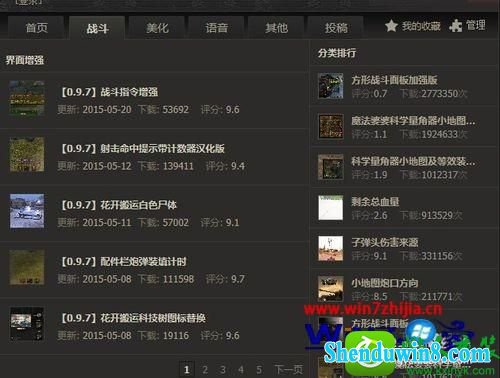Open thumbnail of 花开搬运白色尸体
500x378 pixels.
point(27,211)
